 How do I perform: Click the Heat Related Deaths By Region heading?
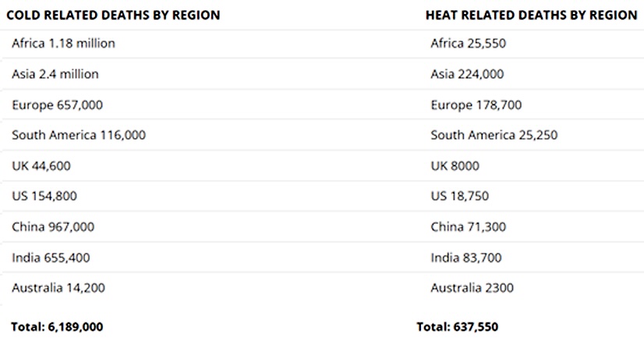532,15
